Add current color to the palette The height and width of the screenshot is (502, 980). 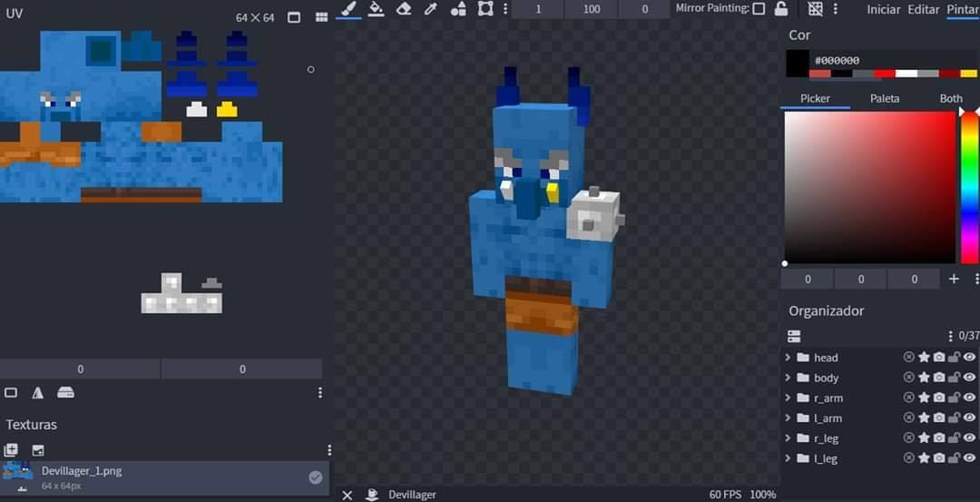click(x=954, y=279)
